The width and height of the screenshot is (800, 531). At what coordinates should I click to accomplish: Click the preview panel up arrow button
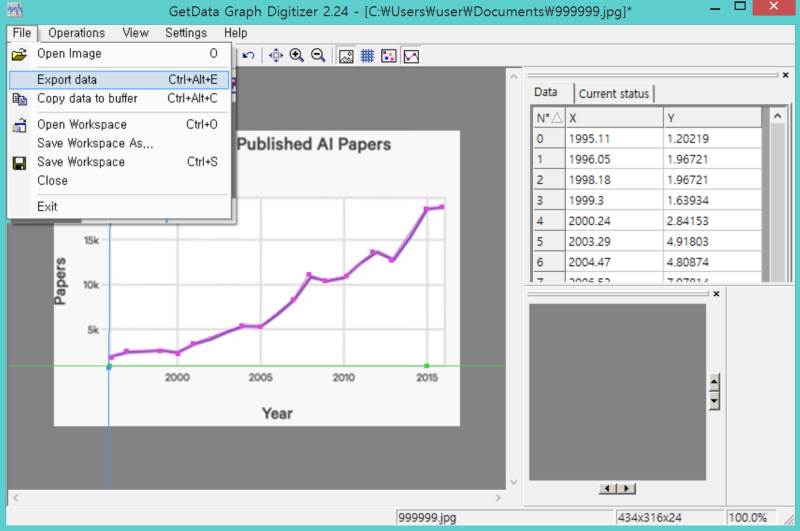coord(714,382)
